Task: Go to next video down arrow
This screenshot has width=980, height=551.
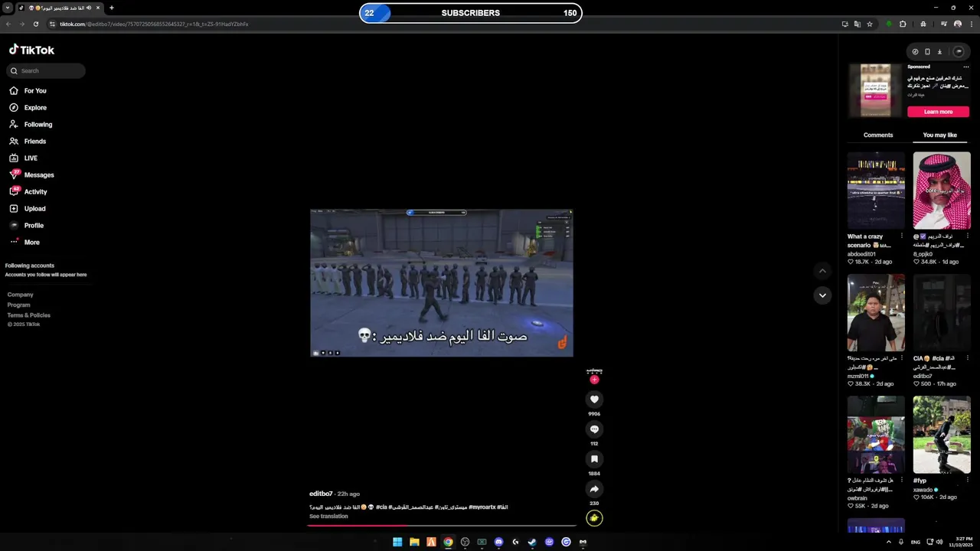Action: coord(822,295)
